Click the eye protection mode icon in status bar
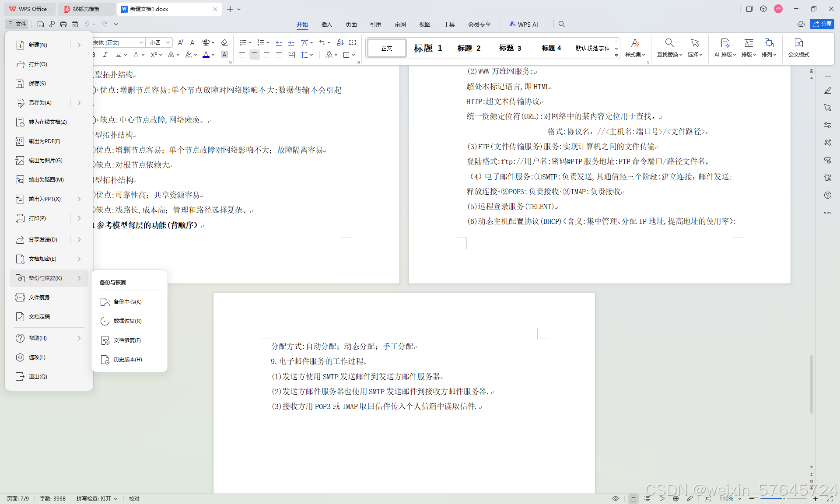This screenshot has height=504, width=840. [616, 499]
